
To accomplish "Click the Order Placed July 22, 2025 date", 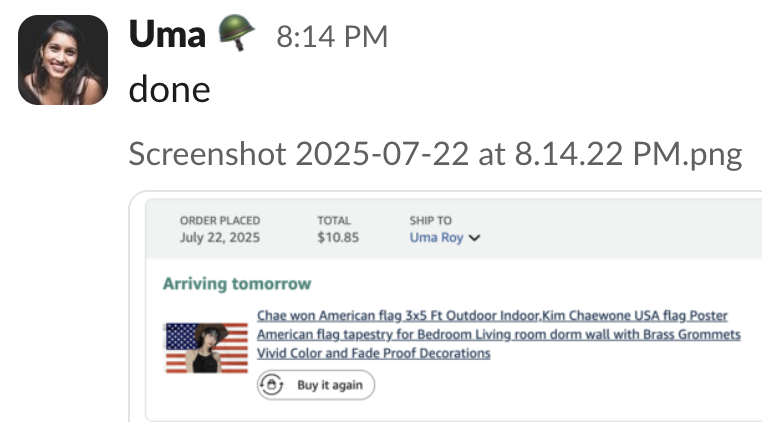I will [x=220, y=237].
